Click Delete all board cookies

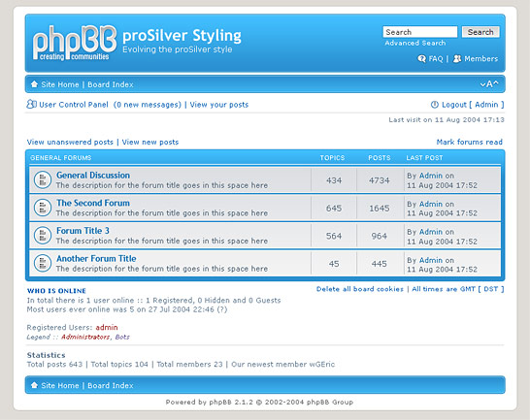click(359, 289)
